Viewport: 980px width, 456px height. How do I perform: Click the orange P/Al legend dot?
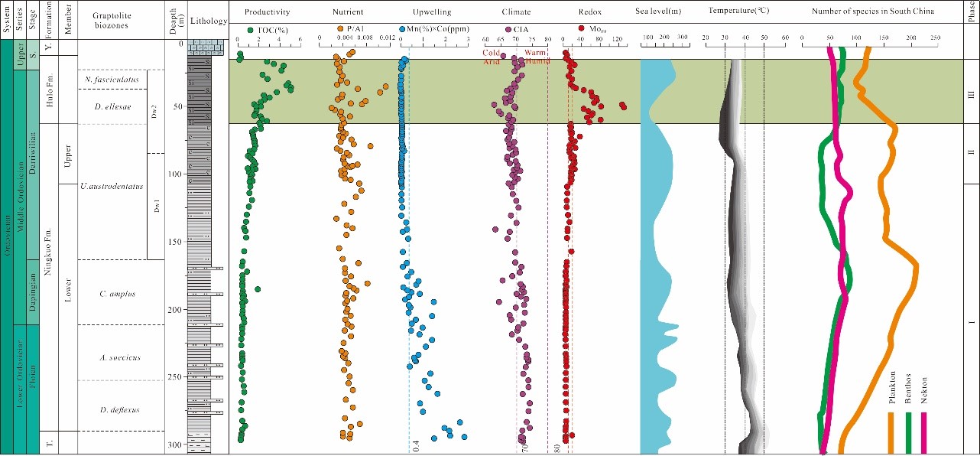[x=340, y=29]
